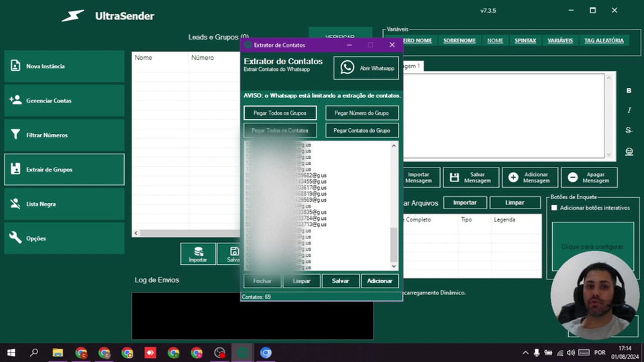Viewport: 644px width, 362px height.
Task: Open the network tray icon
Action: [x=559, y=353]
